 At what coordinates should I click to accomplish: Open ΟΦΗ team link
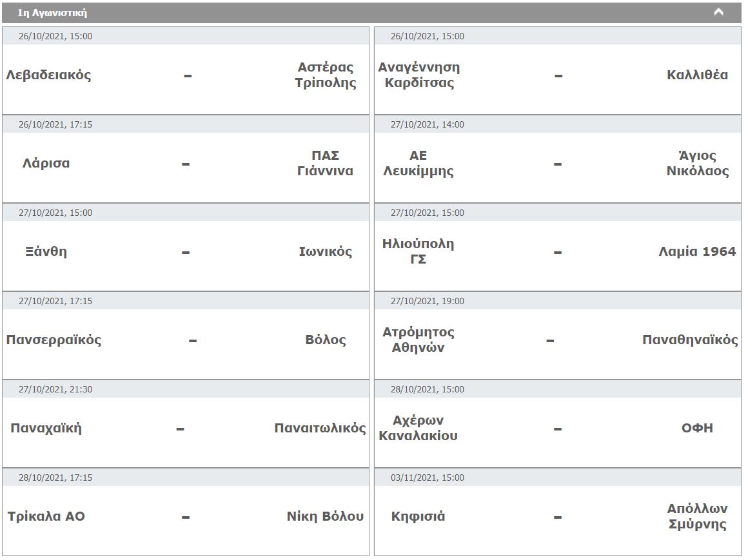[x=697, y=428]
